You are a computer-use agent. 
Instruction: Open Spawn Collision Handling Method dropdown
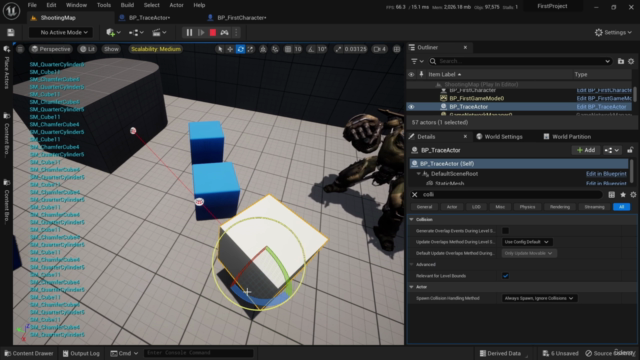point(539,298)
